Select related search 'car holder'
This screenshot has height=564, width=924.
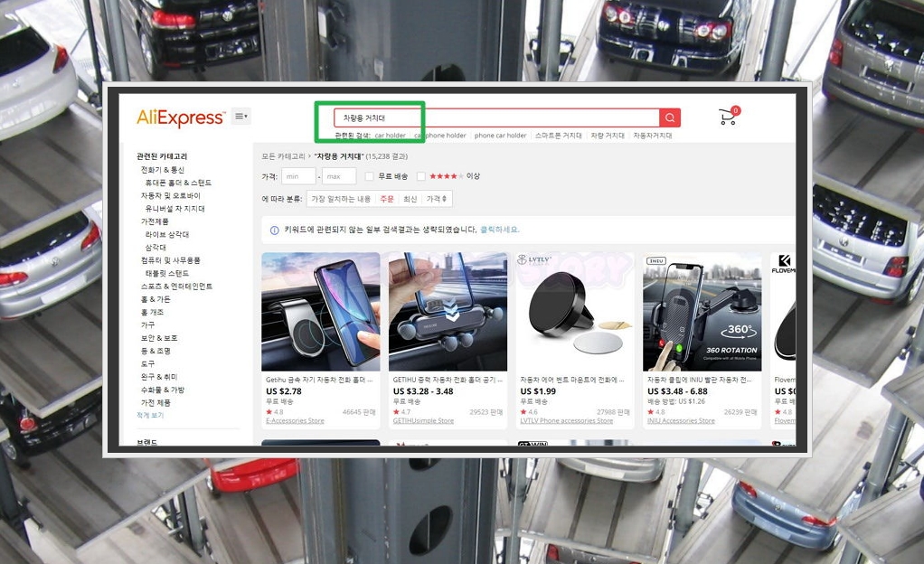point(390,136)
